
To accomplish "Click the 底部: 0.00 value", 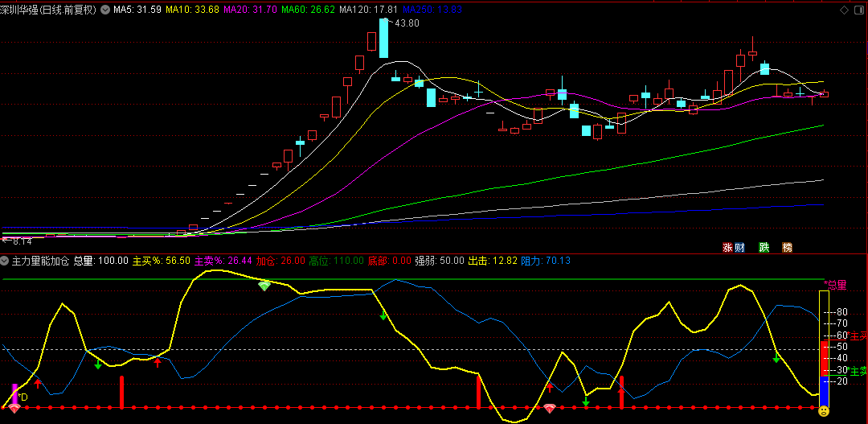I will 390,260.
